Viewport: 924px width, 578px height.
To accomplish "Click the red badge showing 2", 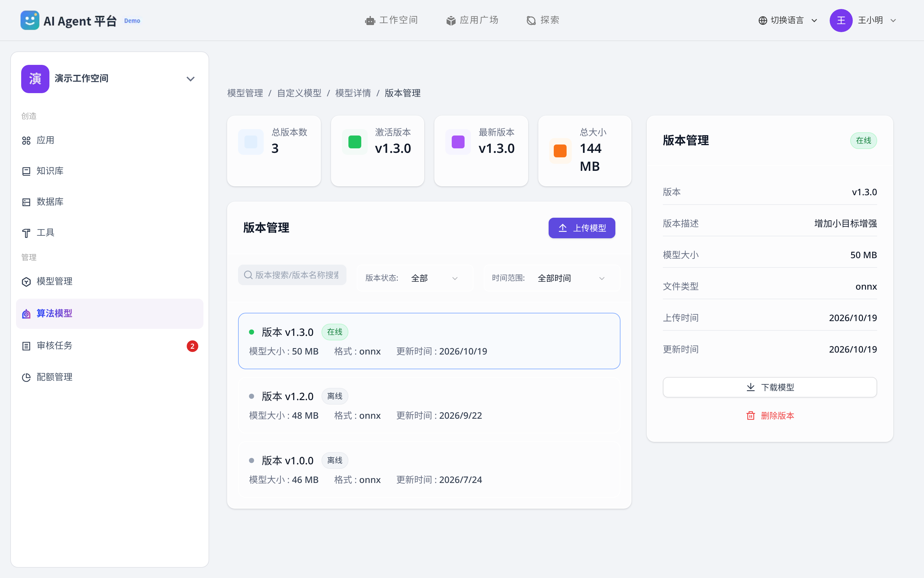I will pyautogui.click(x=193, y=346).
